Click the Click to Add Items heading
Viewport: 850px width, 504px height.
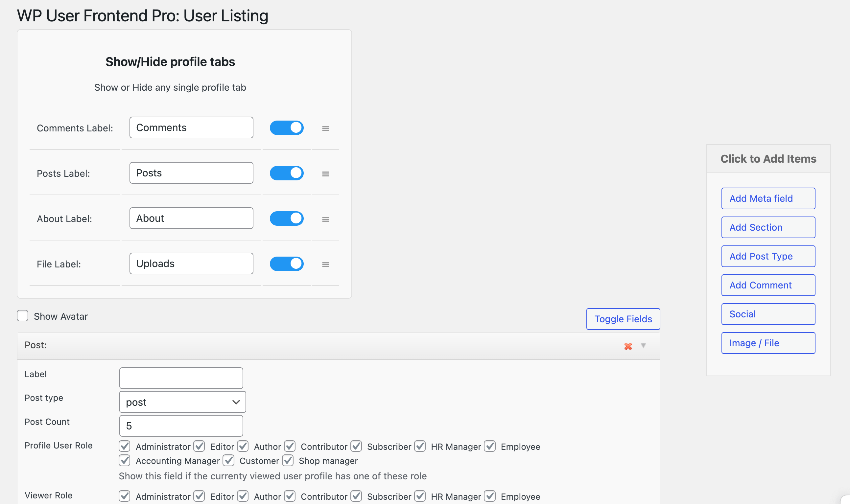768,159
